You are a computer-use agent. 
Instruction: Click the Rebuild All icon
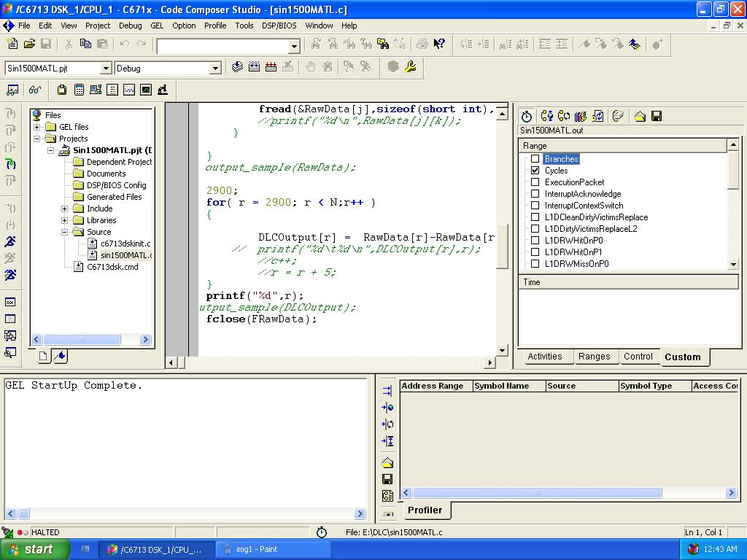271,67
